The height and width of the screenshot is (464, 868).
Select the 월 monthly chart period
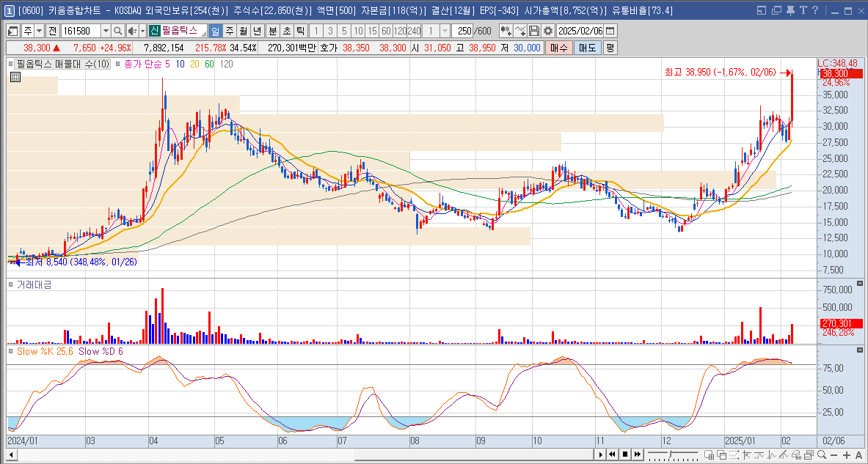[243, 30]
